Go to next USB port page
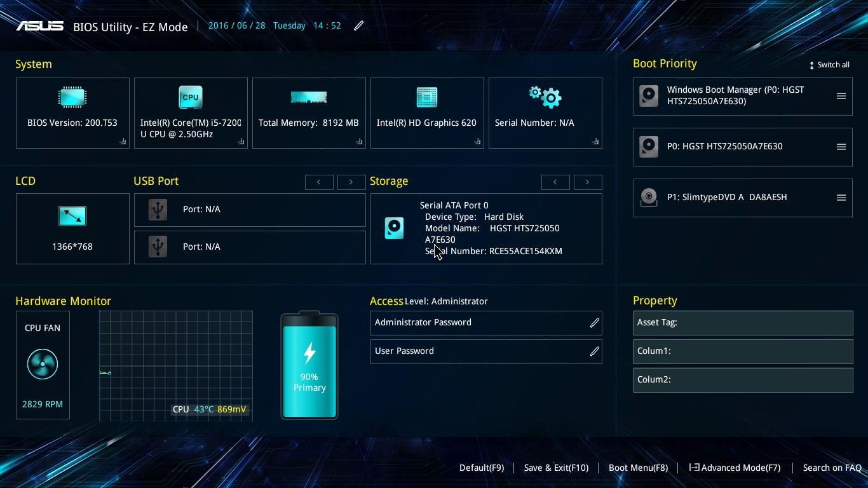868x488 pixels. tap(351, 182)
